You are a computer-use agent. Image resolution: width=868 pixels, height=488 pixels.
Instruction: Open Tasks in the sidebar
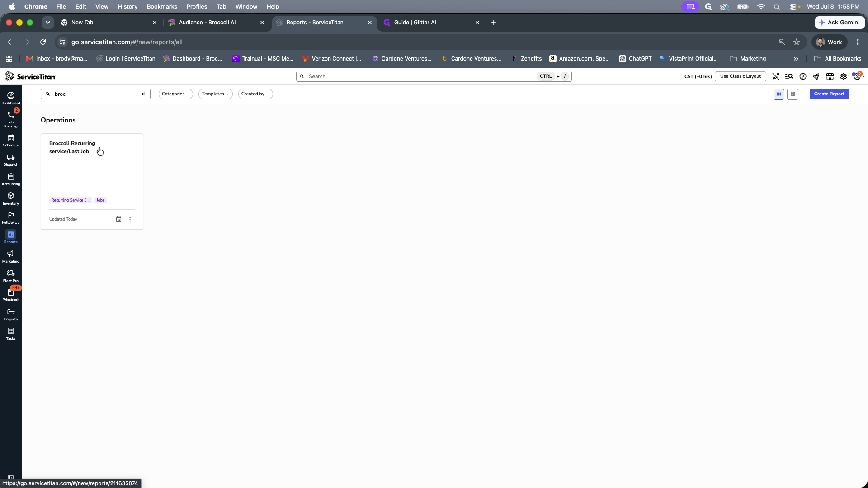coord(11,334)
